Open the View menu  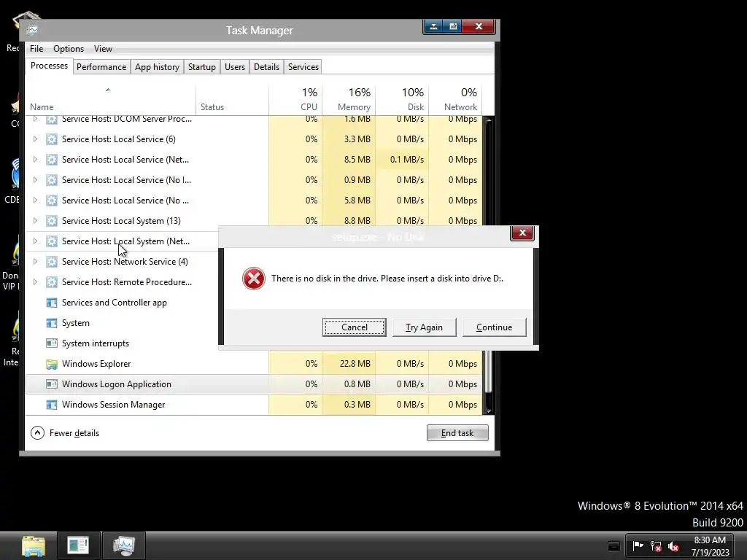(x=103, y=49)
